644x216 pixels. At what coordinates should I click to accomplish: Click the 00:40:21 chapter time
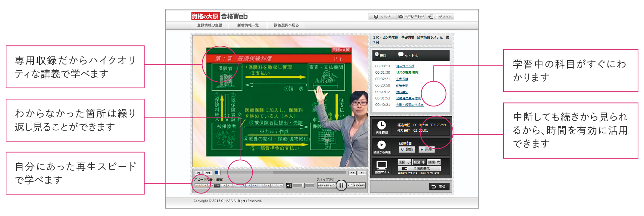point(383,105)
